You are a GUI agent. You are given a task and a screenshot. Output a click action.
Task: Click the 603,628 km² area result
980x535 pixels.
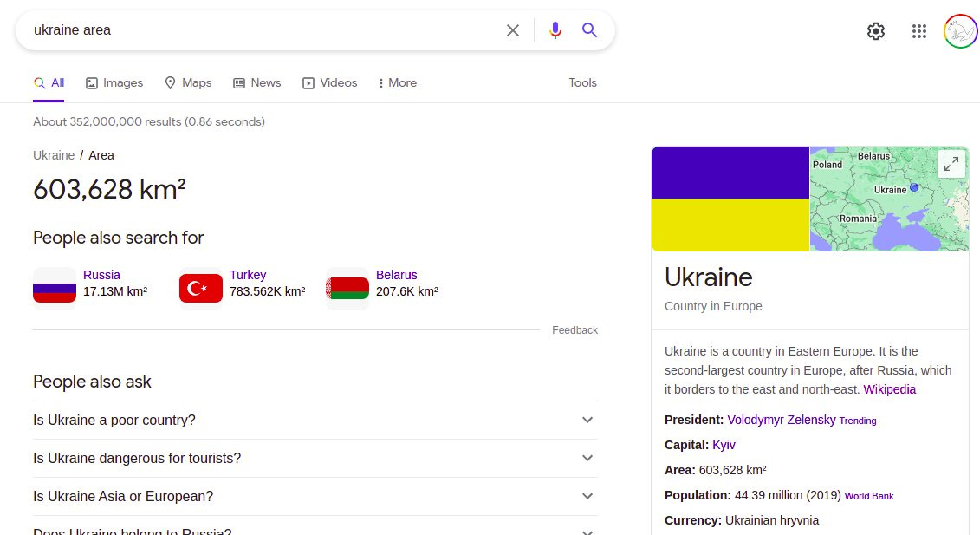pos(109,189)
